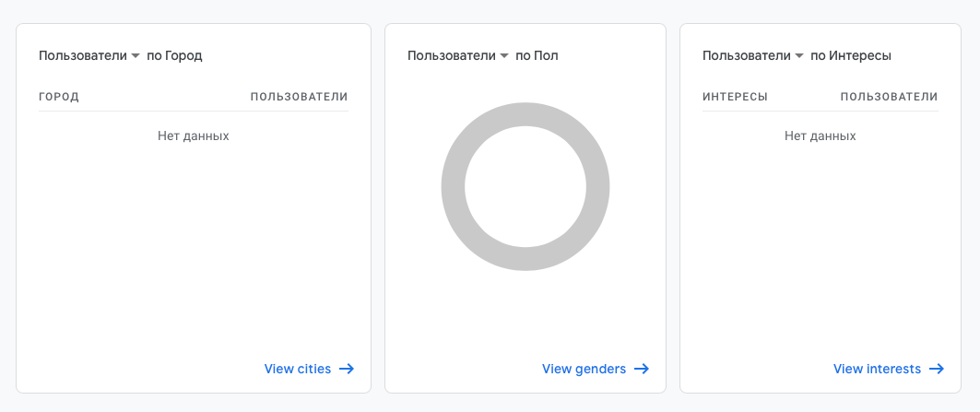Click the ГОРОД column header
This screenshot has height=412, width=980.
tap(59, 97)
